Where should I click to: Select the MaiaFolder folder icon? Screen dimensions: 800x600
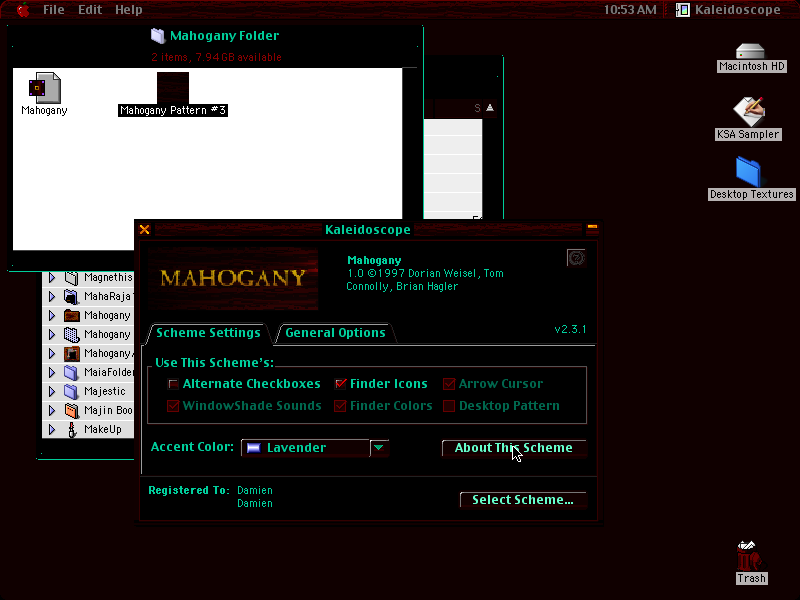click(71, 372)
